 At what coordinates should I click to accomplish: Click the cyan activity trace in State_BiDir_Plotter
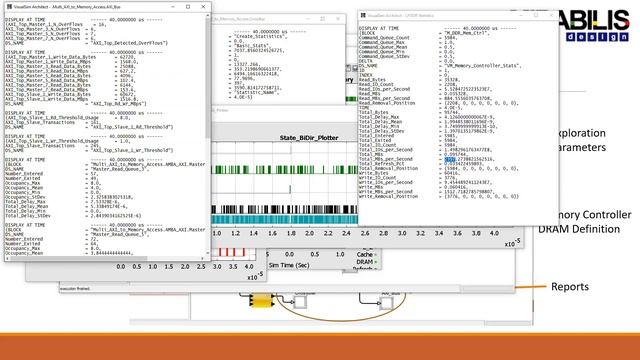tap(284, 219)
